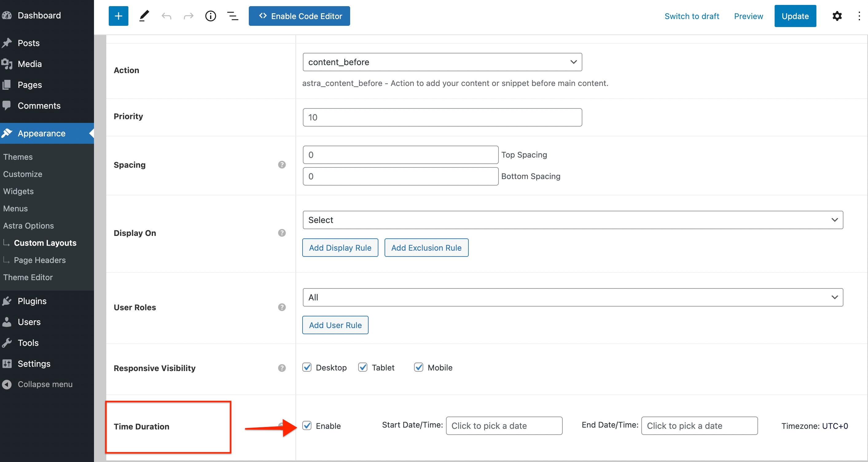Click Collapse menu text
This screenshot has width=868, height=462.
pos(45,384)
